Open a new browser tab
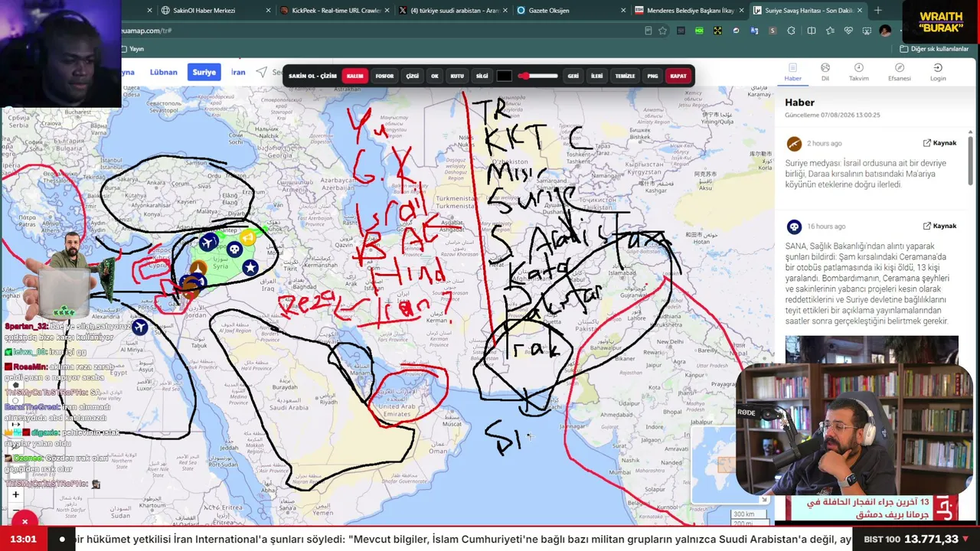980x551 pixels. (878, 11)
